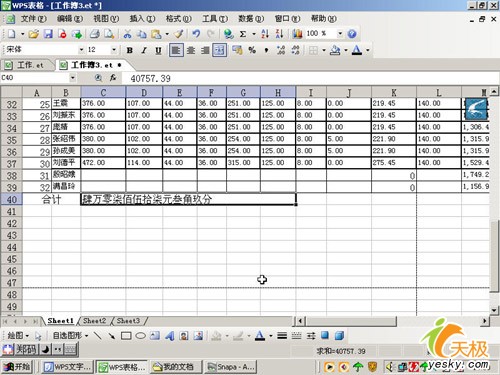The height and width of the screenshot is (375, 500).
Task: Click the Sort Ascending icon
Action: (x=265, y=34)
